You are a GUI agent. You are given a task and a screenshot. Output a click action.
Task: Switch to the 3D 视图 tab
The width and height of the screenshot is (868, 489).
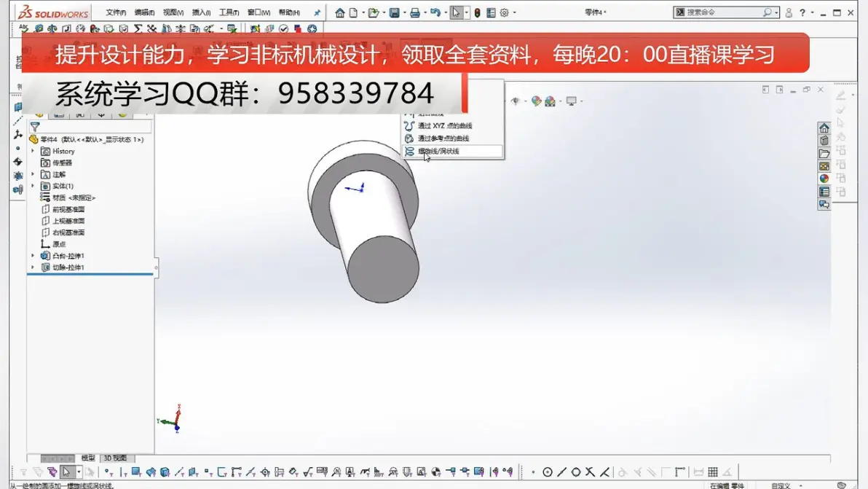click(x=114, y=458)
